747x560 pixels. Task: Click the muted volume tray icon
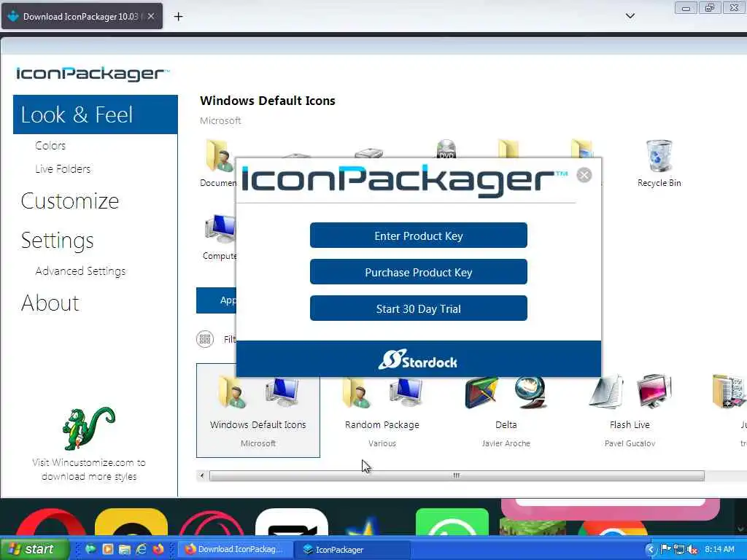(692, 550)
